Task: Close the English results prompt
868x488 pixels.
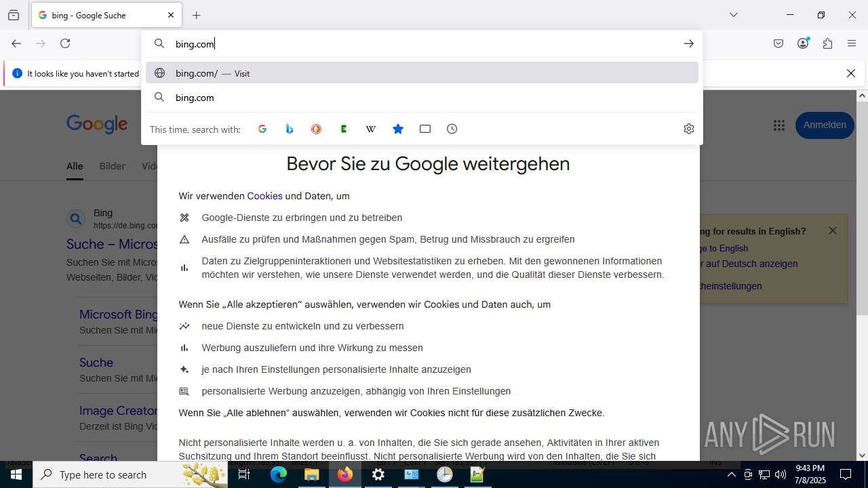Action: 833,230
